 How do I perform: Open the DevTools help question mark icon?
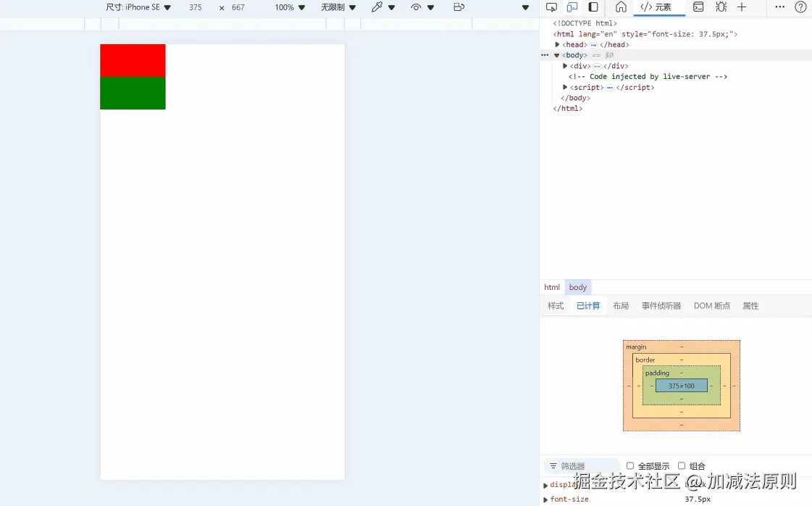point(800,7)
